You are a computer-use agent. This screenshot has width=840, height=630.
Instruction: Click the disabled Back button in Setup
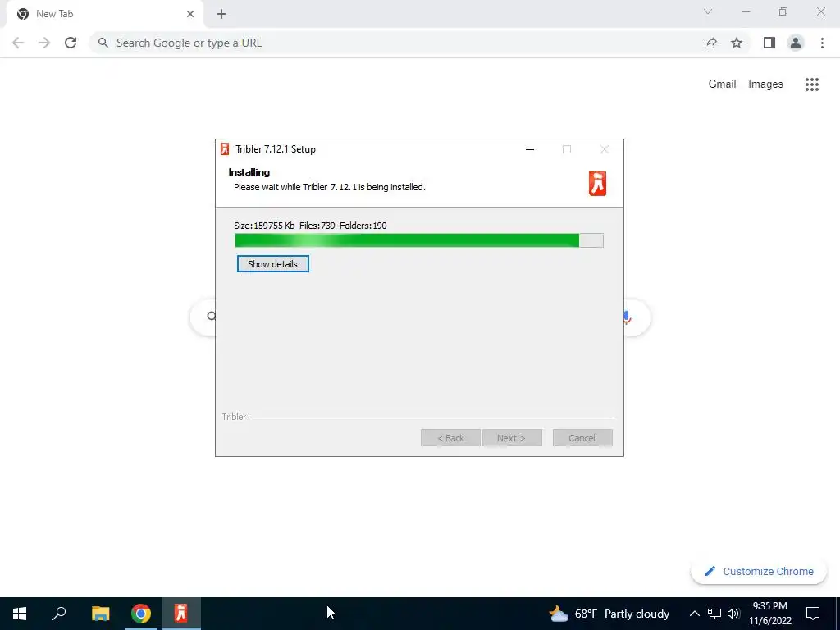(x=450, y=438)
